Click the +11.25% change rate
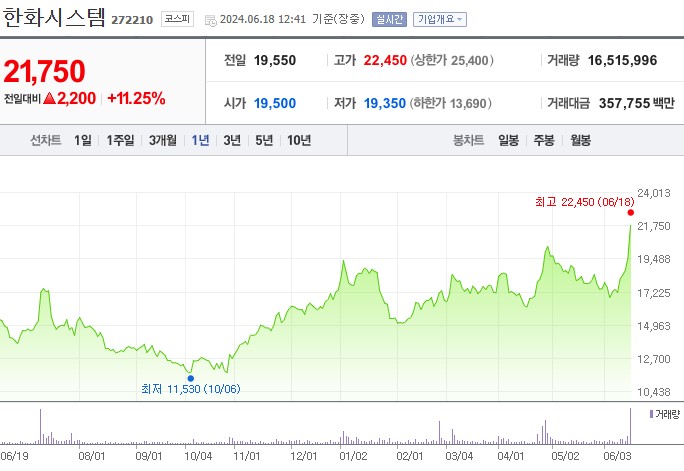This screenshot has height=471, width=684. (x=136, y=98)
